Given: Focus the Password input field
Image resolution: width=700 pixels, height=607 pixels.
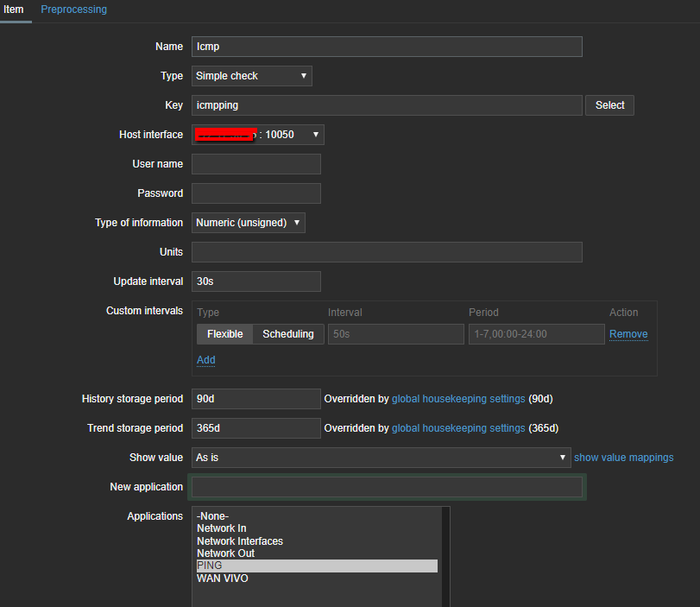Looking at the screenshot, I should pyautogui.click(x=255, y=193).
